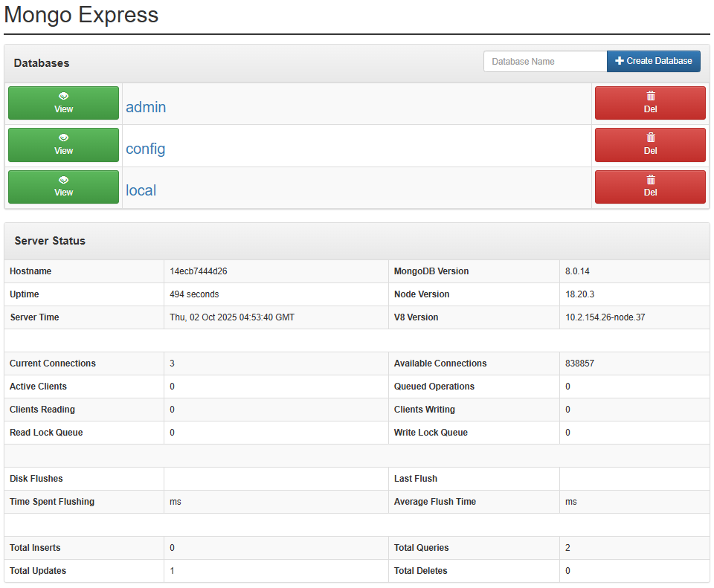714x588 pixels.
Task: Click the eye icon for admin database
Action: pyautogui.click(x=64, y=96)
